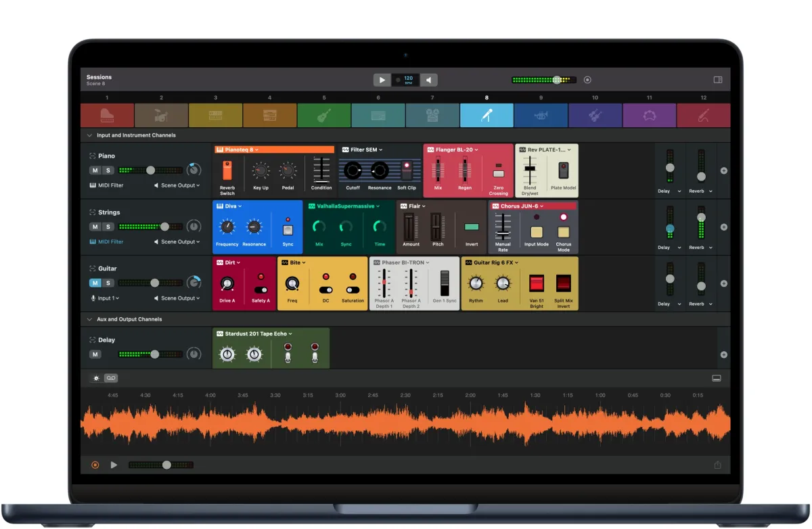The image size is (812, 529).
Task: Switch to the scene 9 trumpet tile
Action: click(541, 115)
